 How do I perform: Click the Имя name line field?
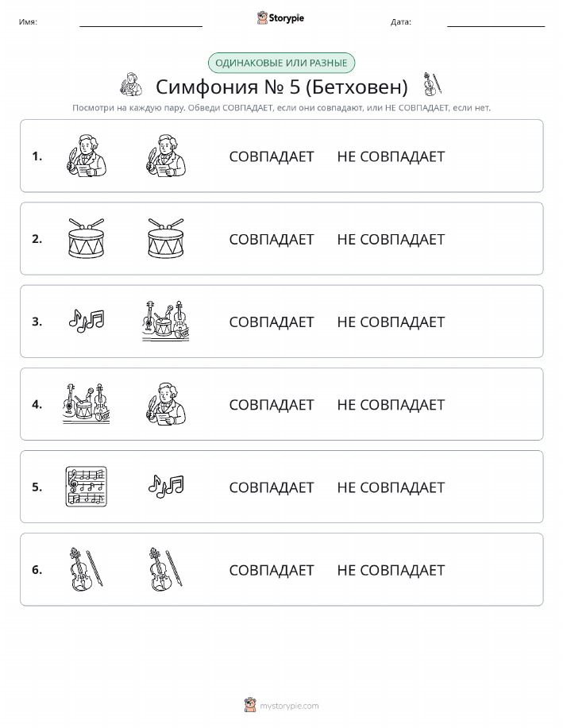pos(141,21)
